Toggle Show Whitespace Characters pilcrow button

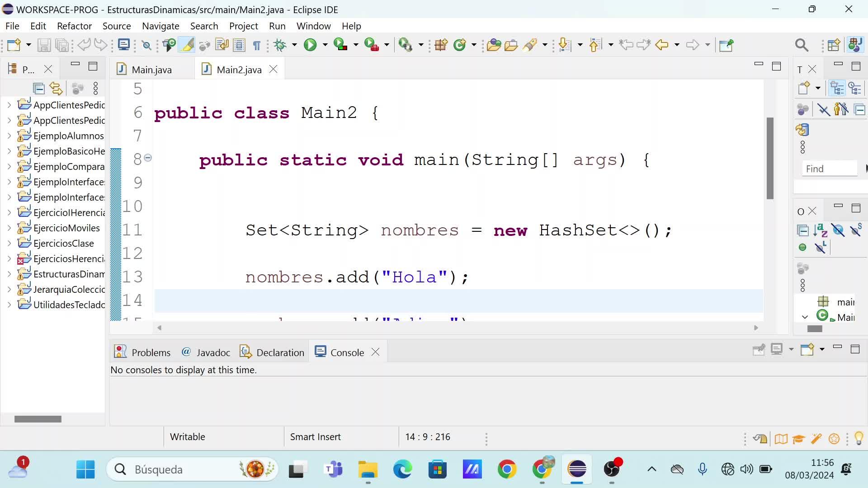[x=256, y=45]
